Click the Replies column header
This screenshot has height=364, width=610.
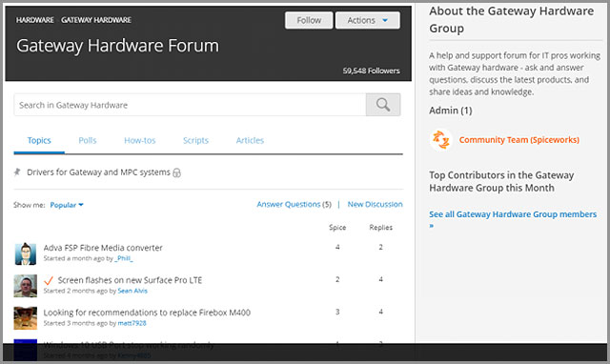[x=381, y=228]
